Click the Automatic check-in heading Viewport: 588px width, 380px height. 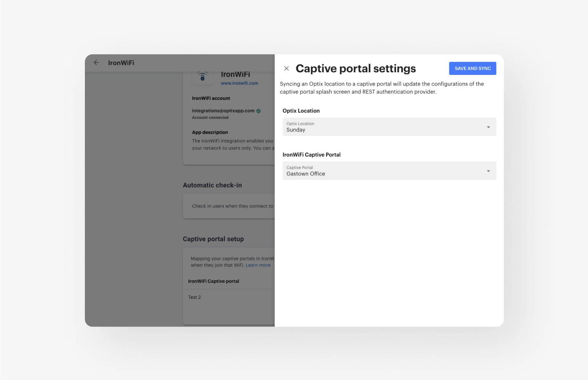tap(212, 185)
